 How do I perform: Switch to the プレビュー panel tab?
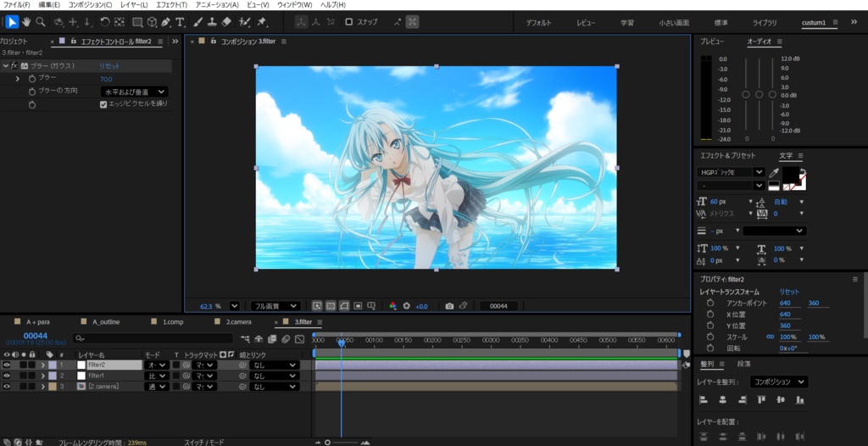coord(712,42)
